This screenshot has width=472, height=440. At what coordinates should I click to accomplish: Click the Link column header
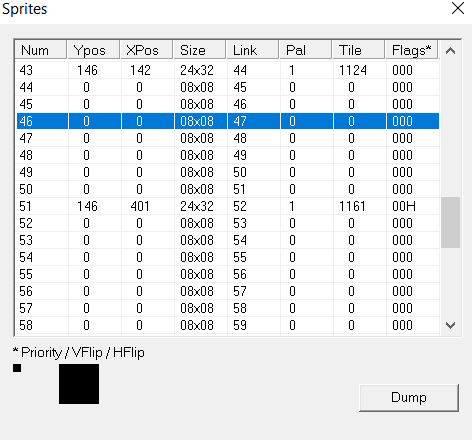click(253, 50)
